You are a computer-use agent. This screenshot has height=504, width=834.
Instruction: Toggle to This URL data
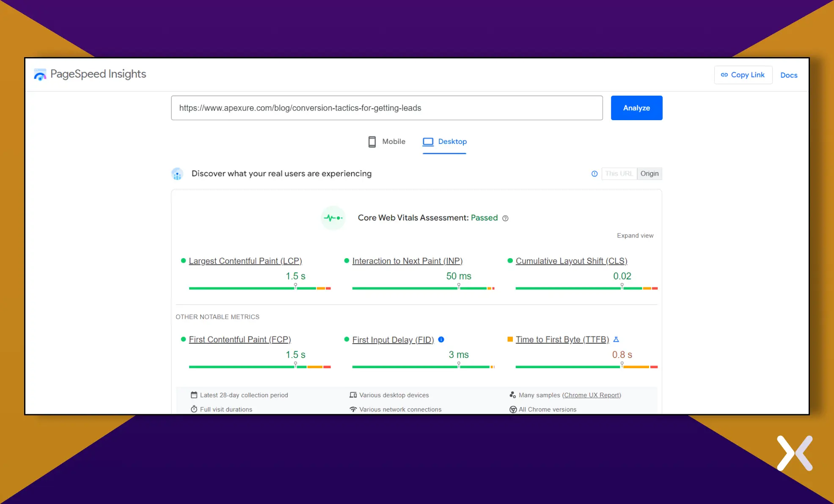click(619, 174)
